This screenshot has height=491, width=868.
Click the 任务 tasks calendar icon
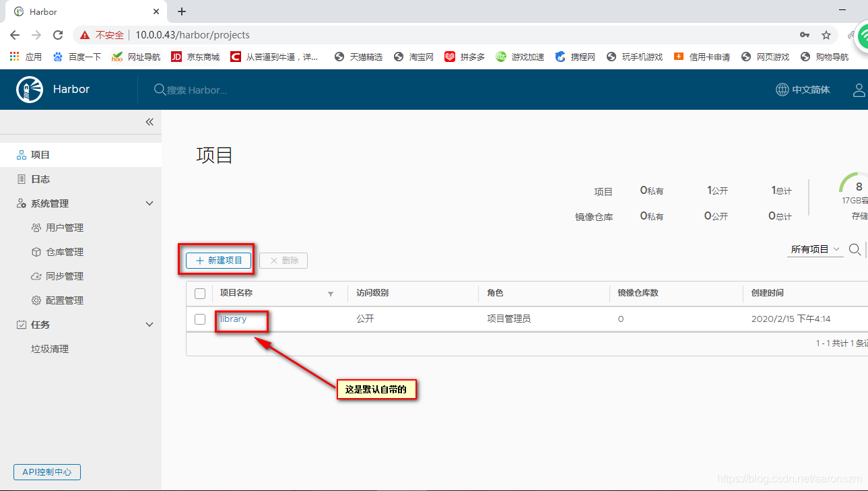22,325
